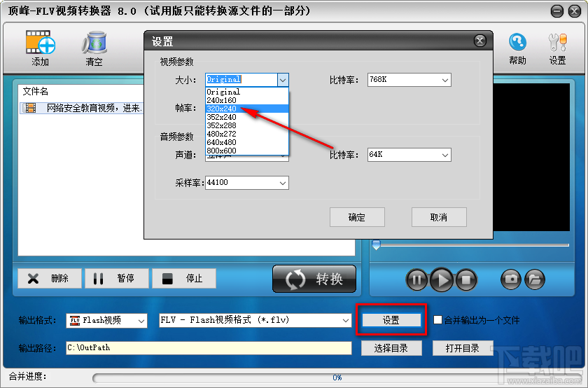
Task: Click 选择目录 to choose folder
Action: click(x=391, y=348)
